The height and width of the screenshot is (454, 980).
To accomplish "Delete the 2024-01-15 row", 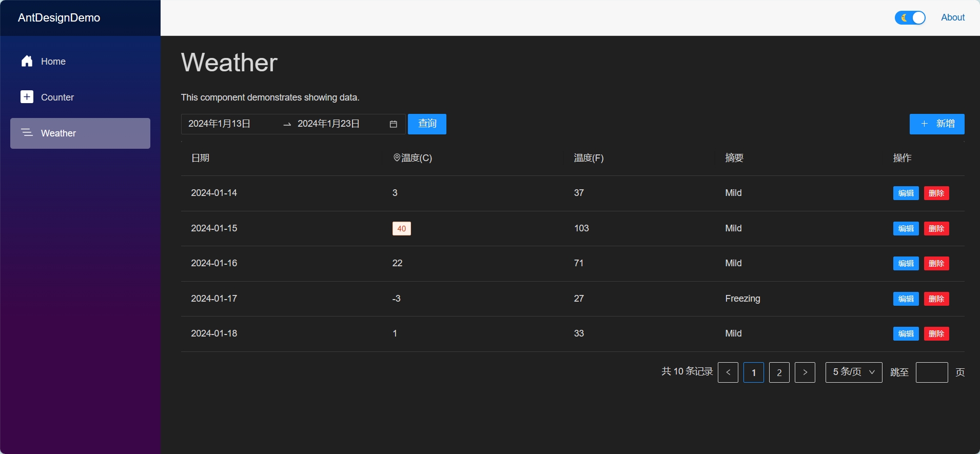I will (936, 229).
